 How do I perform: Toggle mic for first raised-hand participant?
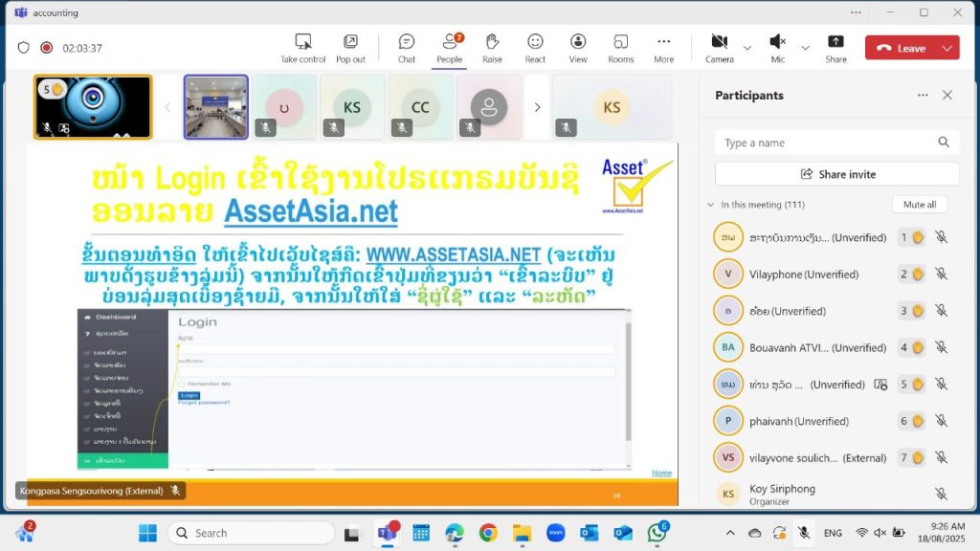pos(942,237)
